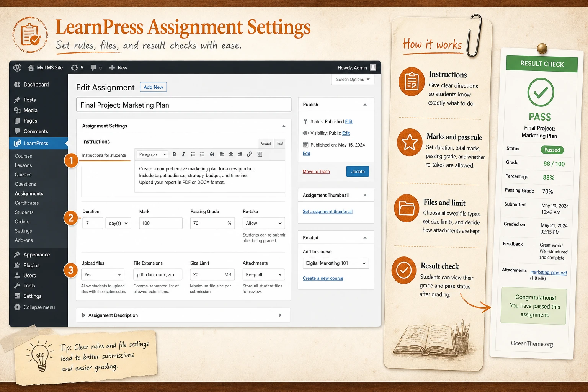Click the WordPress logo icon

pos(17,67)
